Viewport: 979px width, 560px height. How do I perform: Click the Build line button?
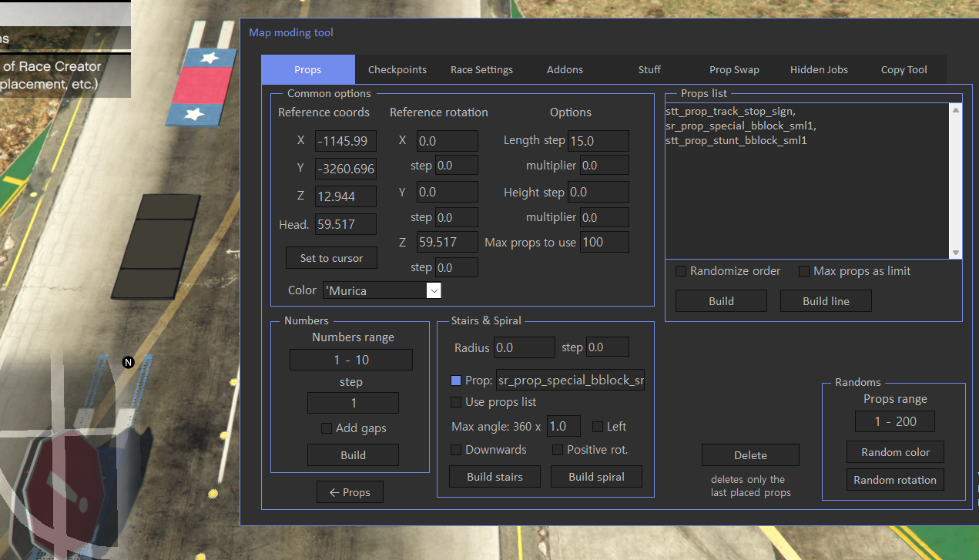(x=826, y=301)
